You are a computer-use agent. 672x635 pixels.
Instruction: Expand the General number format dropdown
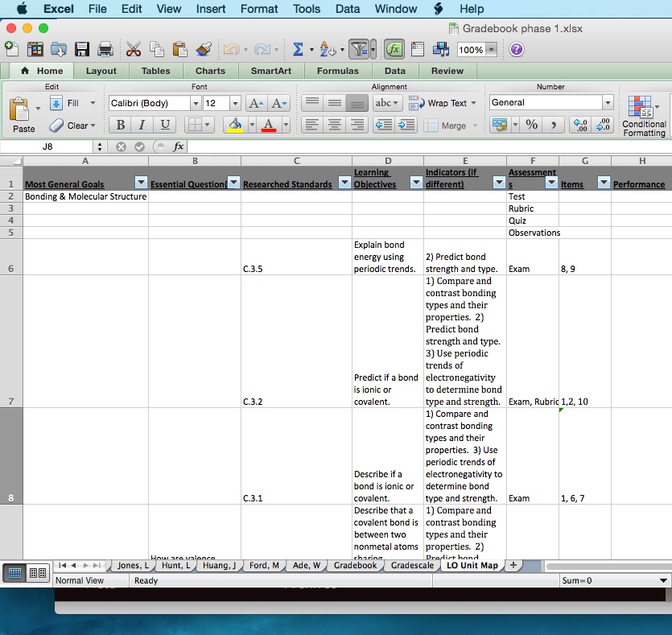click(x=607, y=103)
